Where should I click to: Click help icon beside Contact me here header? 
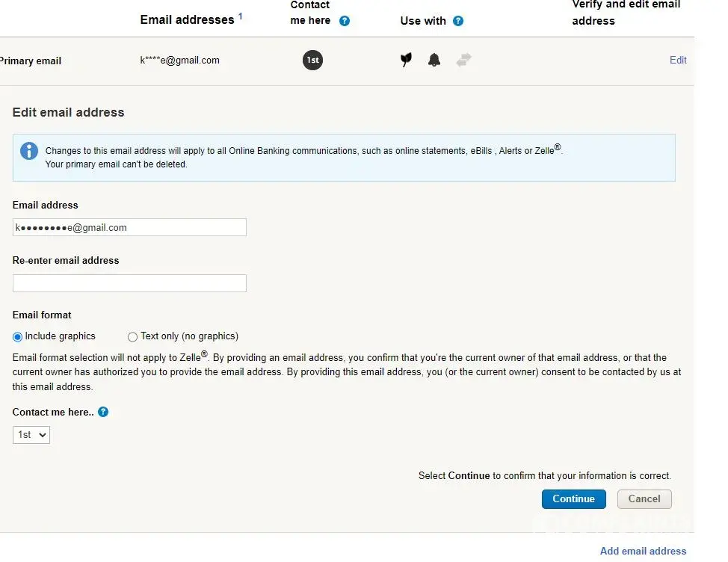click(x=345, y=21)
